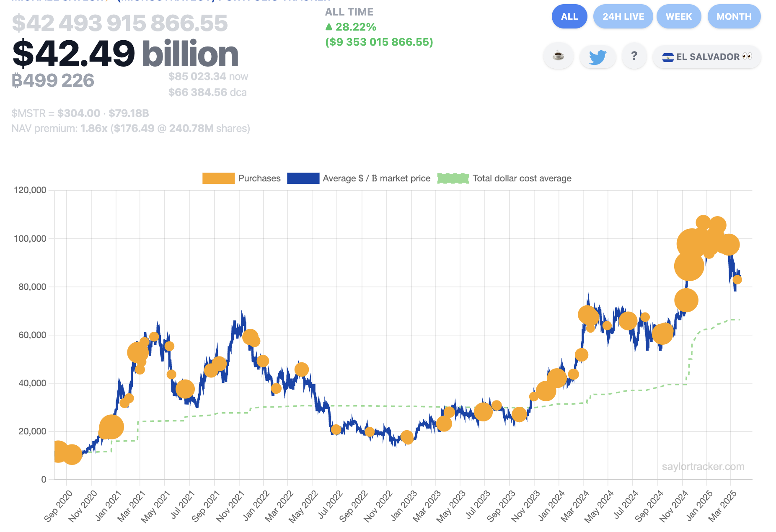Click the green dashed cost average swatch
Image resolution: width=776 pixels, height=532 pixels.
(x=453, y=178)
